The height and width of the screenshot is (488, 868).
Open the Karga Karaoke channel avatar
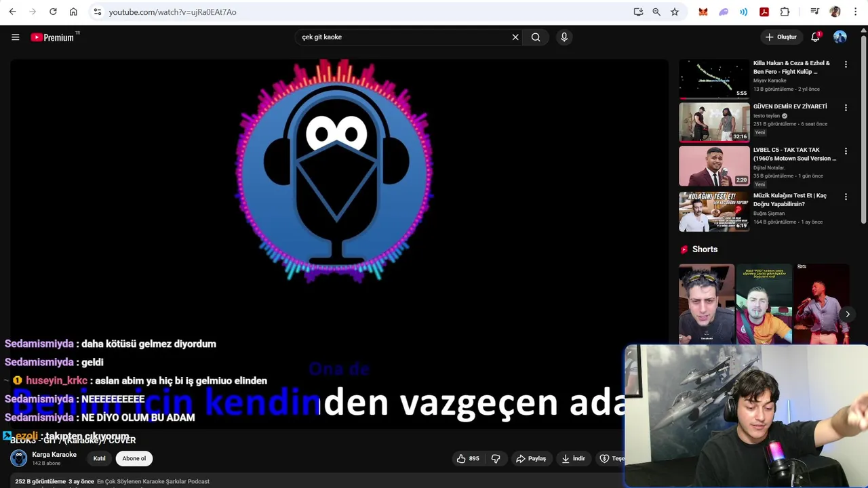19,459
